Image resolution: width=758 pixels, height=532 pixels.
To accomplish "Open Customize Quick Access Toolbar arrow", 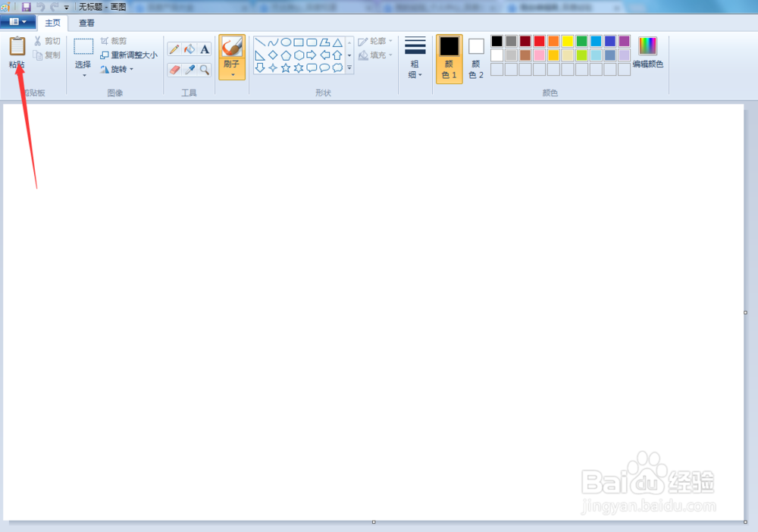I will click(x=66, y=8).
